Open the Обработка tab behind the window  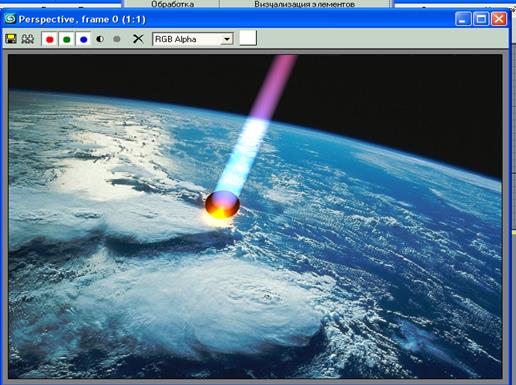(172, 4)
